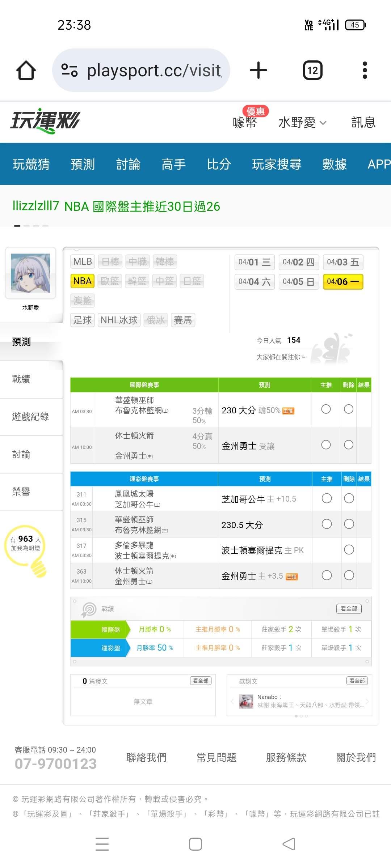Go to previous 感謝文 with left arrow
This screenshot has width=391, height=868.
click(232, 701)
